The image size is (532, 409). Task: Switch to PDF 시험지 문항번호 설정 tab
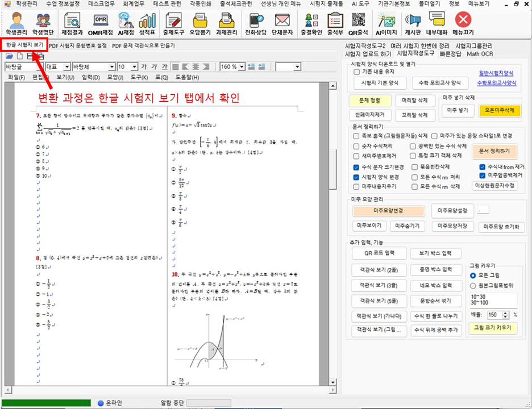(78, 45)
